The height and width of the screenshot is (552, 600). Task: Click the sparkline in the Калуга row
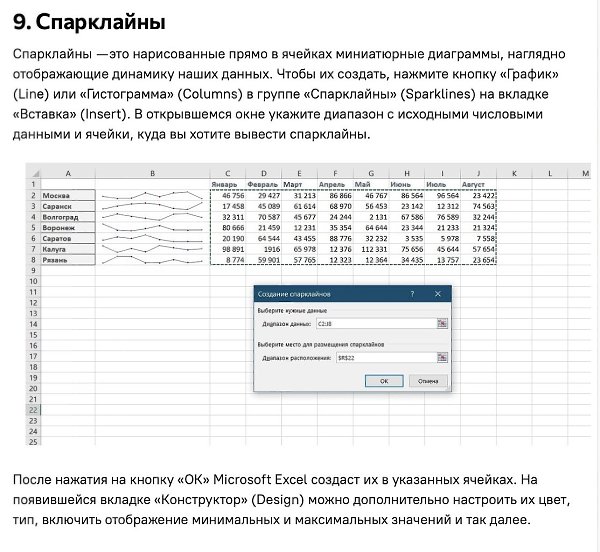click(x=153, y=249)
